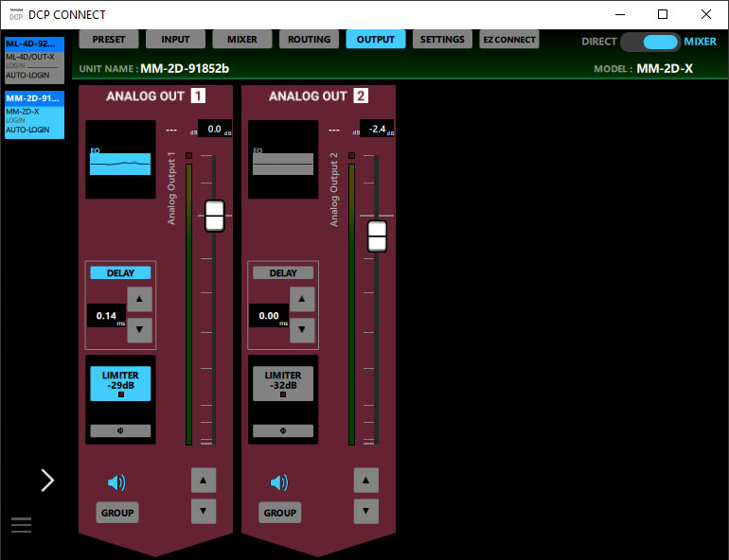The image size is (729, 560).
Task: Lower Analog Out 1 level with down arrow
Action: click(x=204, y=511)
